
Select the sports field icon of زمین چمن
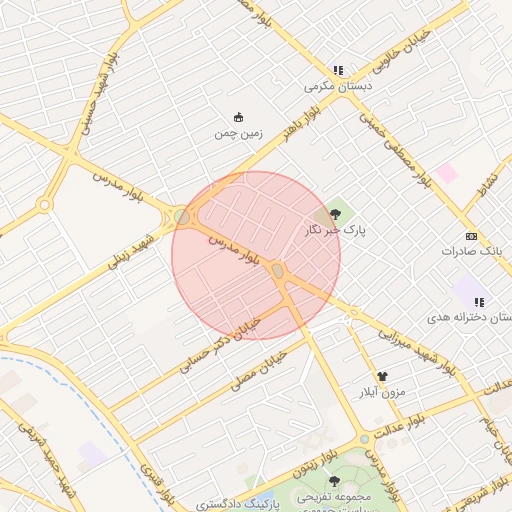pyautogui.click(x=238, y=118)
